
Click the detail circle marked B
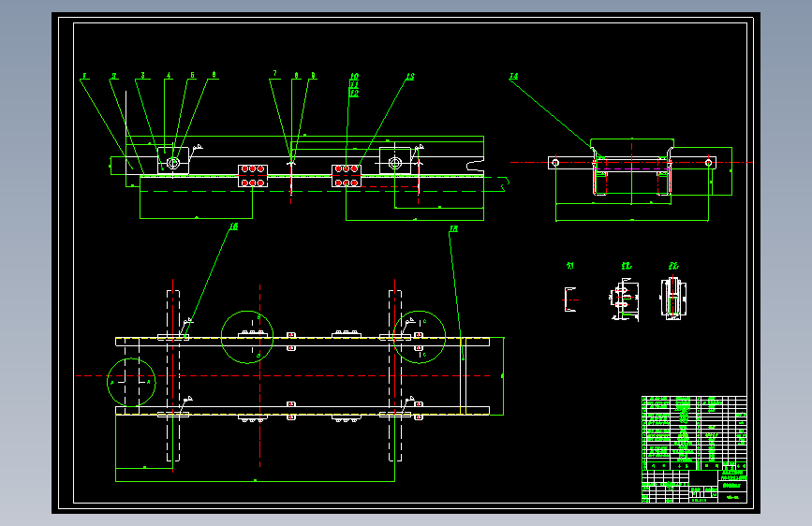coord(247,337)
